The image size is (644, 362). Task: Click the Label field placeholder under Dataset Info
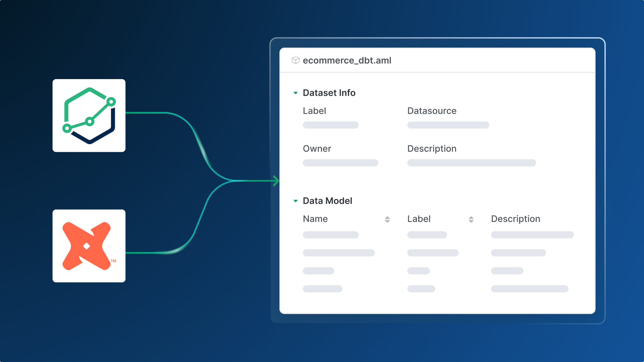coord(330,125)
